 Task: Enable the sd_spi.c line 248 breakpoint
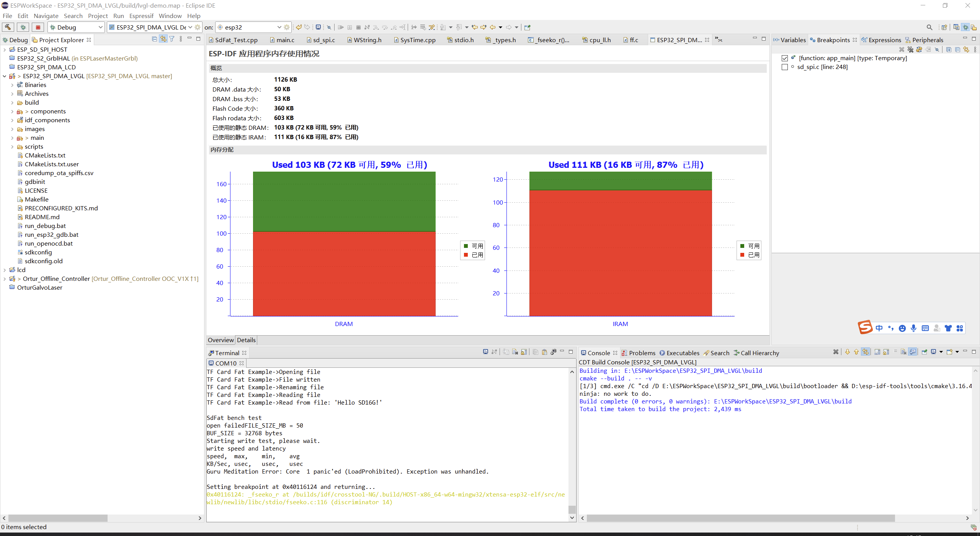tap(785, 67)
